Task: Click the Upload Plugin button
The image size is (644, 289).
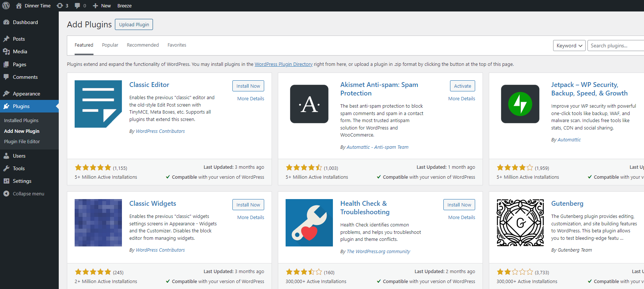Action: click(134, 24)
